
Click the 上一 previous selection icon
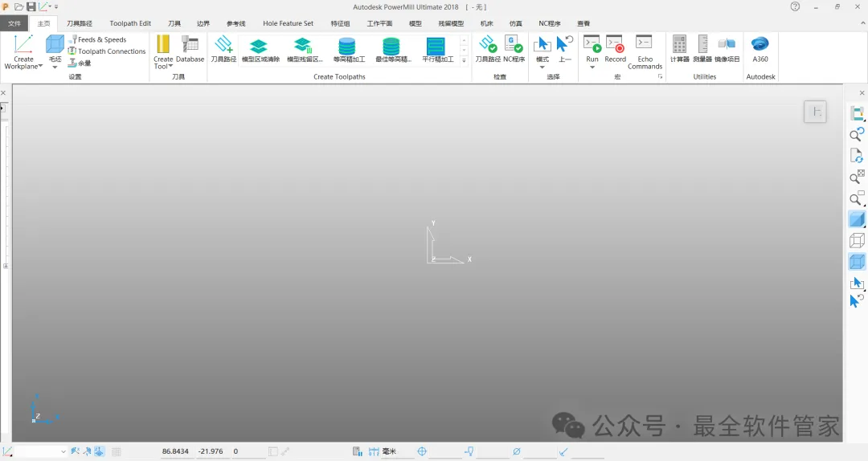(565, 49)
